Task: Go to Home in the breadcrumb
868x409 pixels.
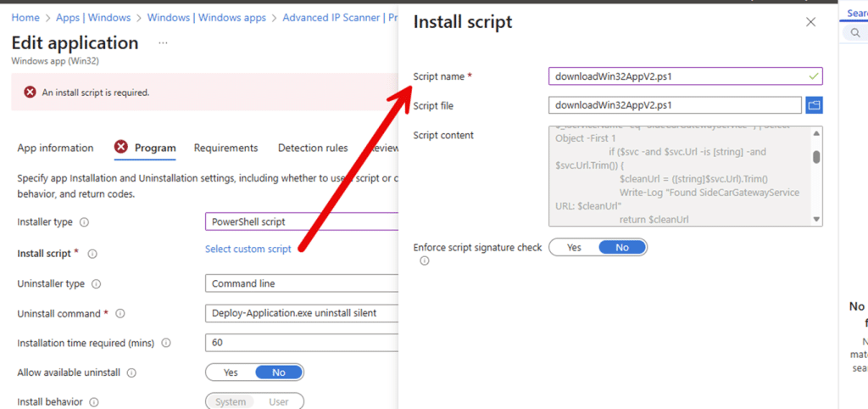Action: [x=25, y=17]
